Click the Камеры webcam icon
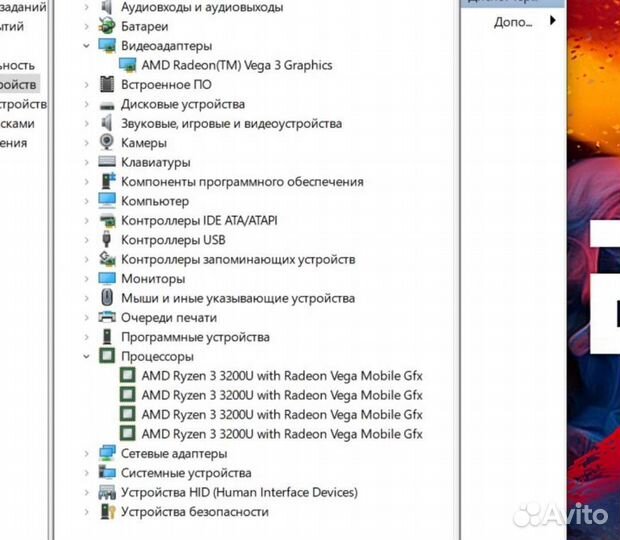Viewport: 620px width, 540px height. (107, 142)
